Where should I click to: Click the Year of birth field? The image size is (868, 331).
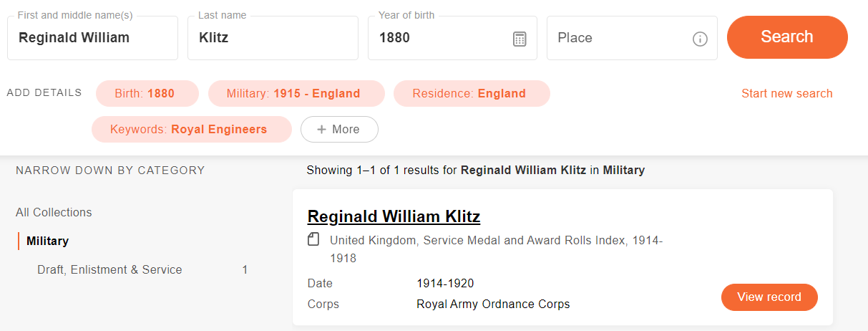pos(452,38)
